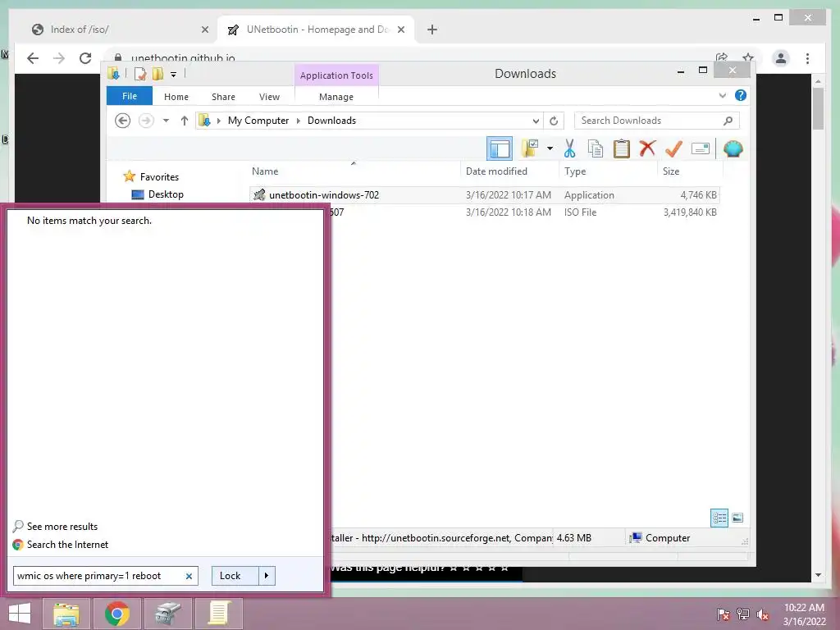Open Google Chrome from the taskbar
840x630 pixels.
pos(117,614)
